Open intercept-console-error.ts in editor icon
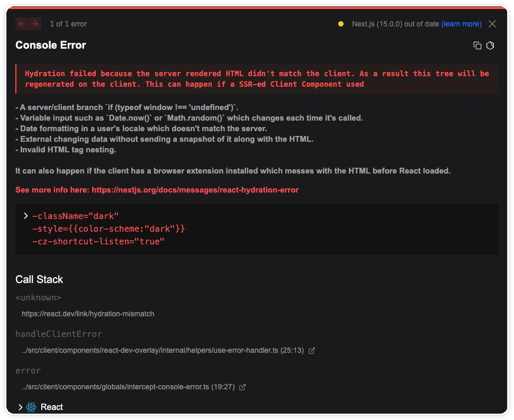Viewport: 514px width, 420px height. tap(242, 387)
